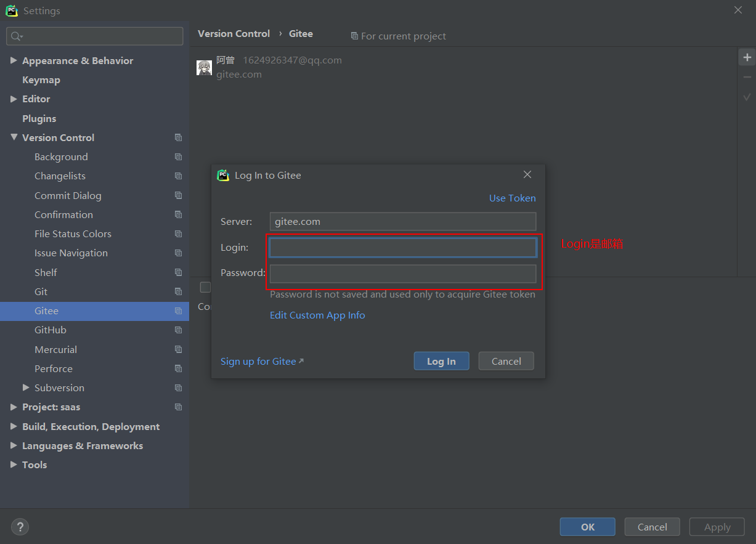756x544 pixels.
Task: Collapse the Version Control section
Action: click(x=14, y=137)
